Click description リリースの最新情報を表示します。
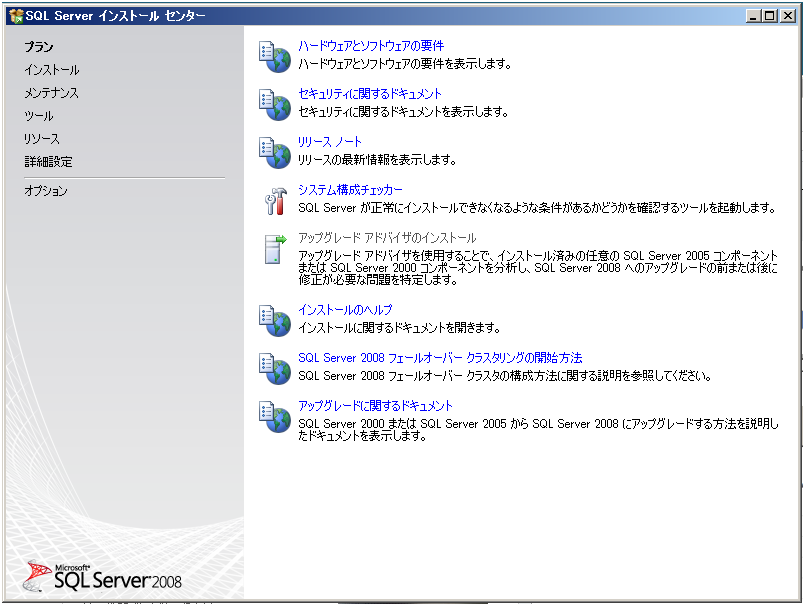 coord(377,160)
